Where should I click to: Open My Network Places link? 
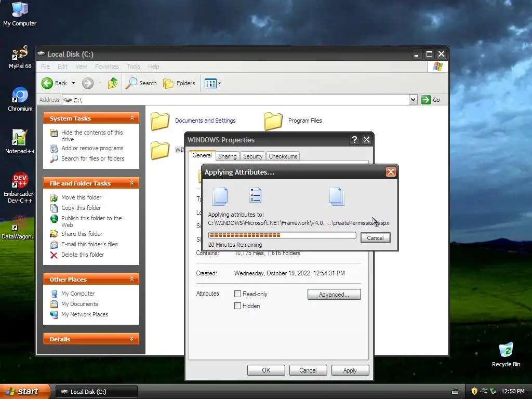(85, 314)
